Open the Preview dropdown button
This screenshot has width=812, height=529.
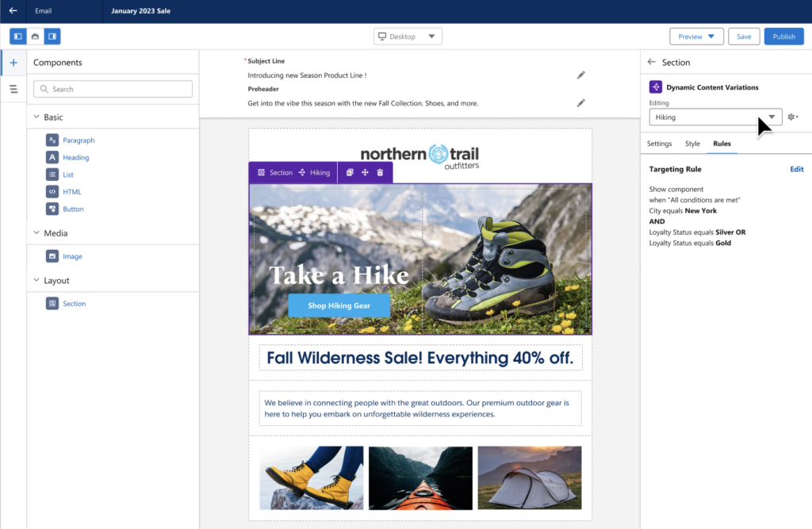point(696,36)
